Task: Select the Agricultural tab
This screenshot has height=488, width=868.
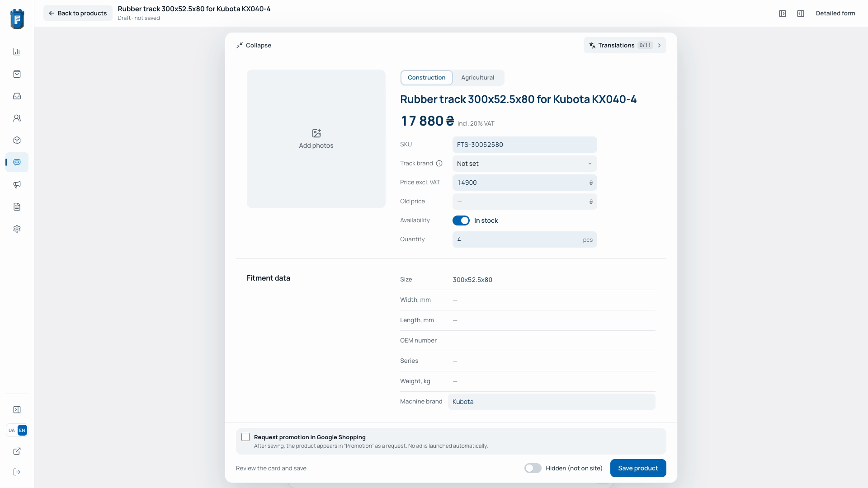Action: (x=477, y=78)
